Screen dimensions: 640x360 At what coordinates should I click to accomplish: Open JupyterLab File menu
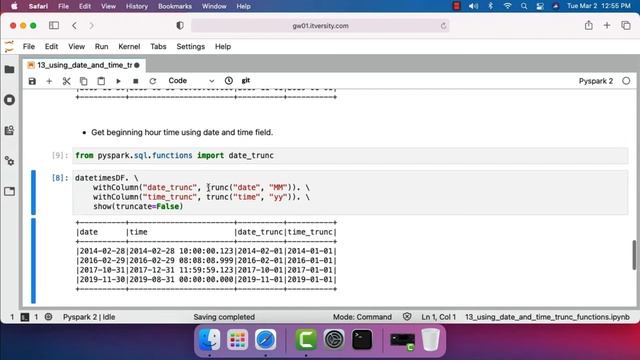(x=29, y=47)
